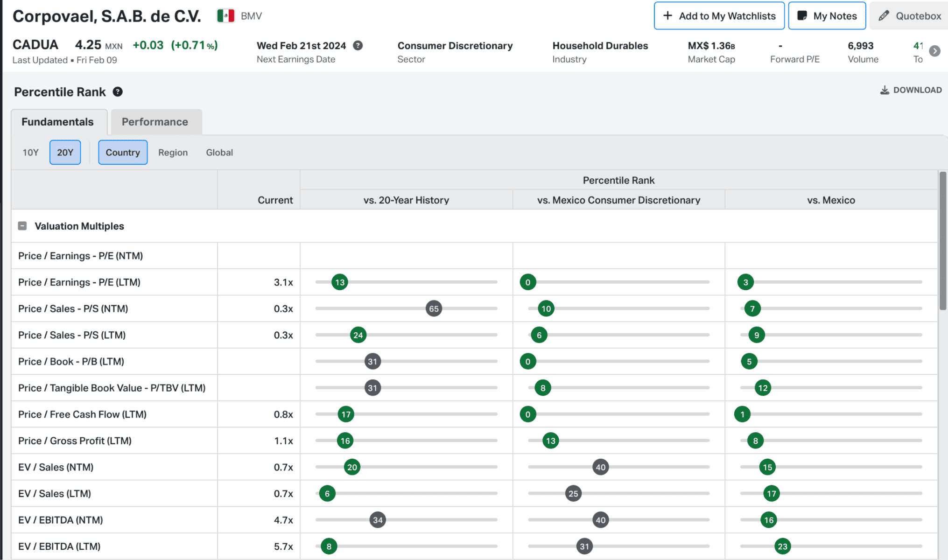Select the 10Y history toggle
Image resolution: width=948 pixels, height=560 pixels.
point(31,153)
